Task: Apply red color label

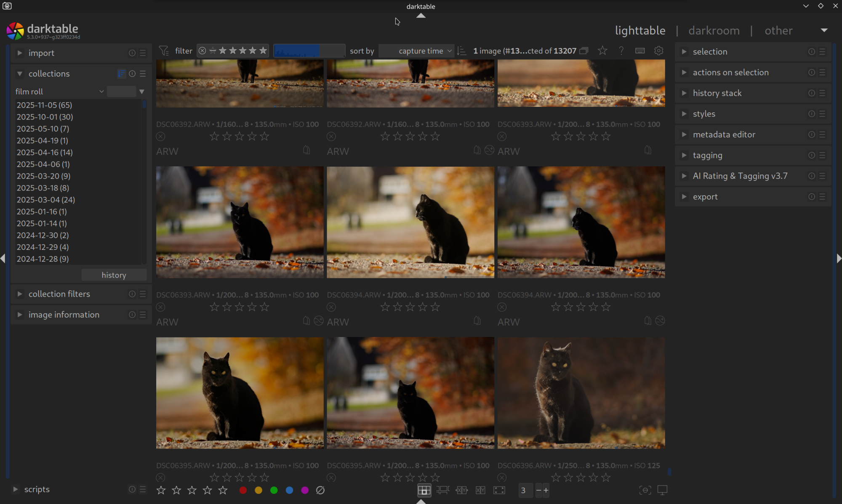Action: [243, 490]
